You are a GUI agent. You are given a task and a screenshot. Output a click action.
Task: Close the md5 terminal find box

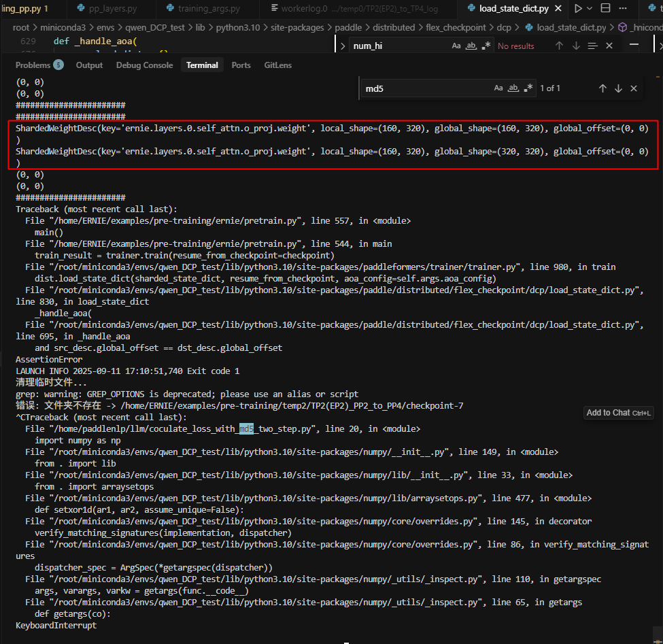coord(634,88)
